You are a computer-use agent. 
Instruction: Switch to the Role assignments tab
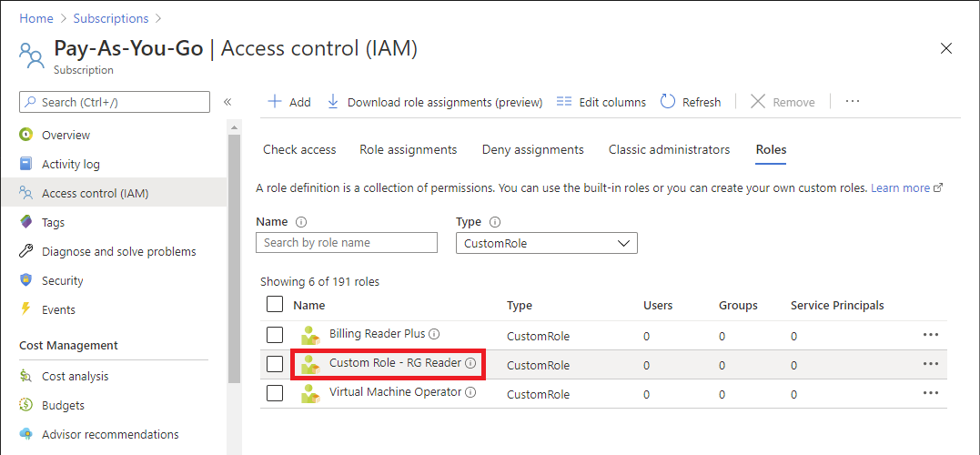tap(409, 149)
